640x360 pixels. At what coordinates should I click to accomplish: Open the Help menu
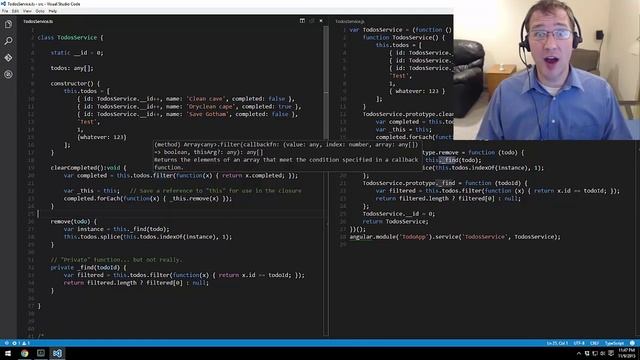[x=53, y=11]
